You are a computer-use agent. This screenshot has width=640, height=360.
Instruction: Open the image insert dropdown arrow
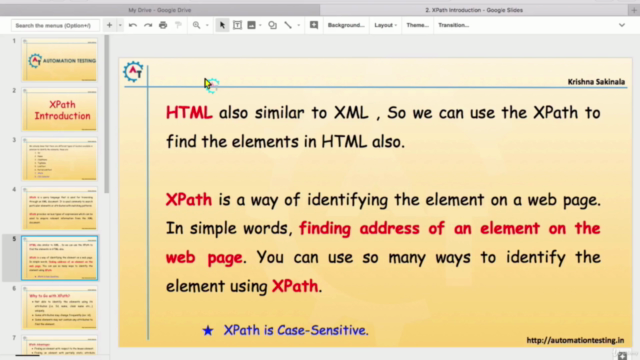260,25
